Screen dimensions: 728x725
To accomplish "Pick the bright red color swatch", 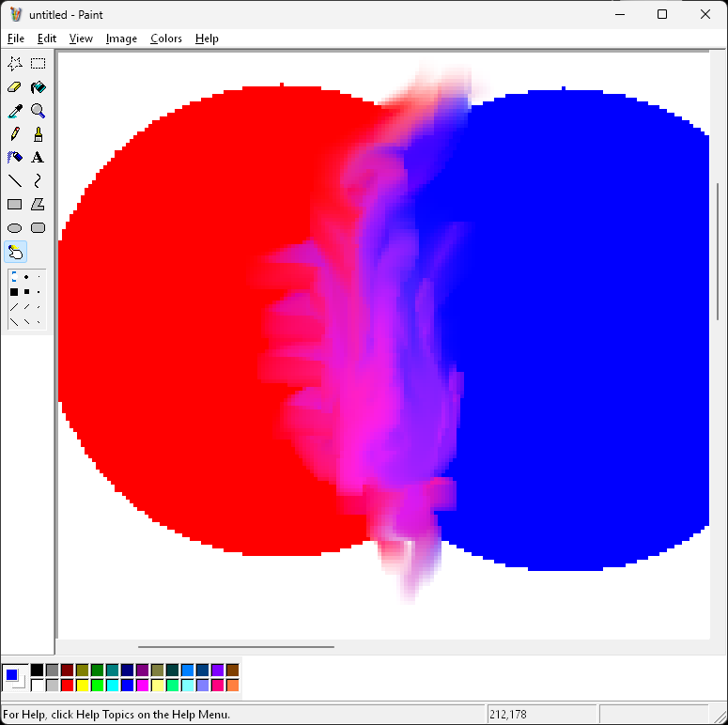I will 68,685.
